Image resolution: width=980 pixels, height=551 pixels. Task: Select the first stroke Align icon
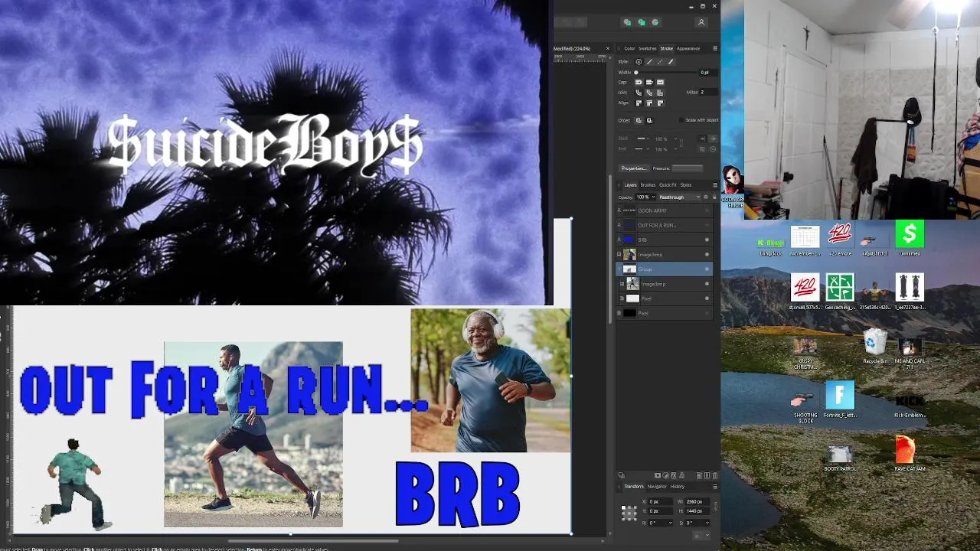639,103
